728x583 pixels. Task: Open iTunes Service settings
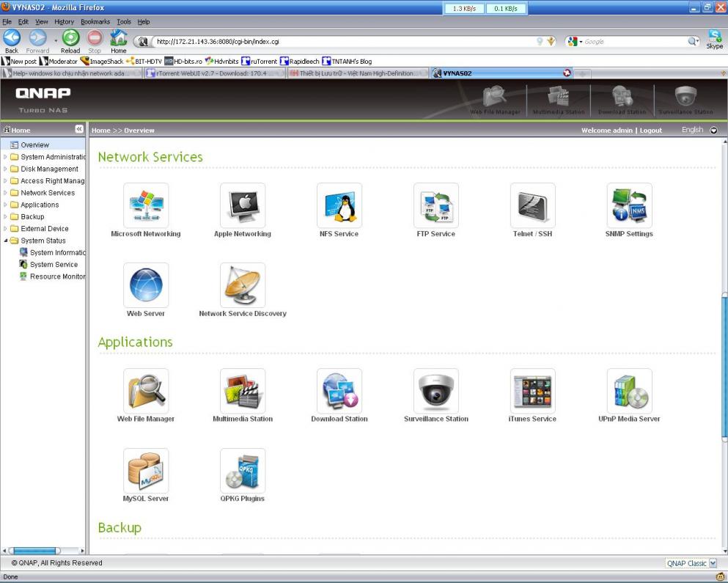[x=532, y=391]
